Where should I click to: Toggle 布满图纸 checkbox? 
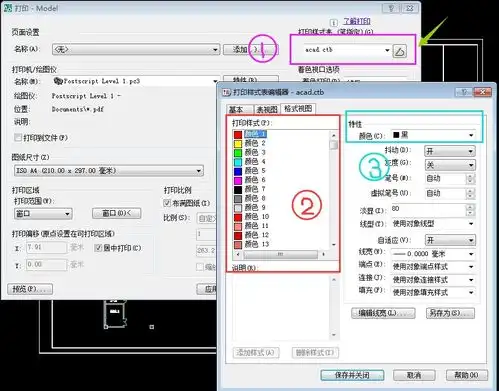tap(167, 203)
